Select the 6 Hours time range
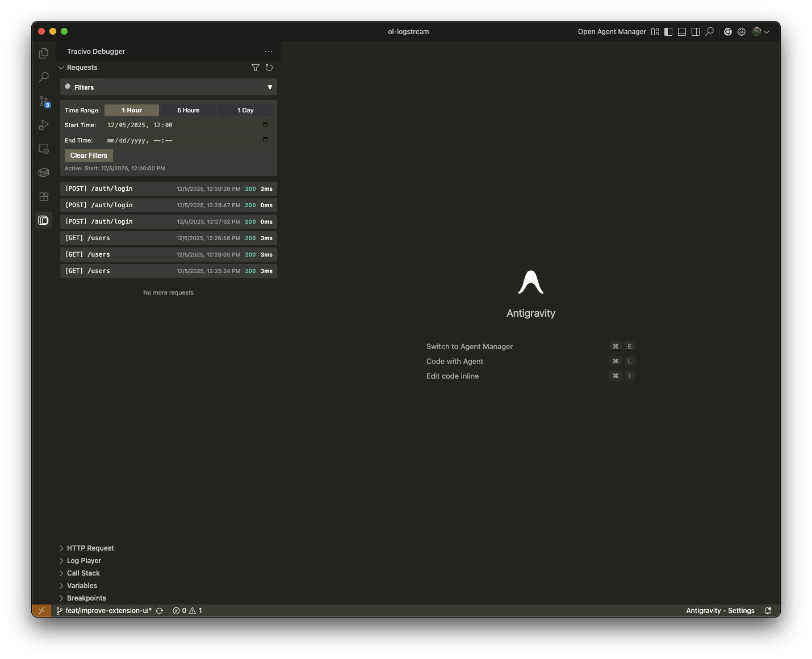 pos(189,110)
